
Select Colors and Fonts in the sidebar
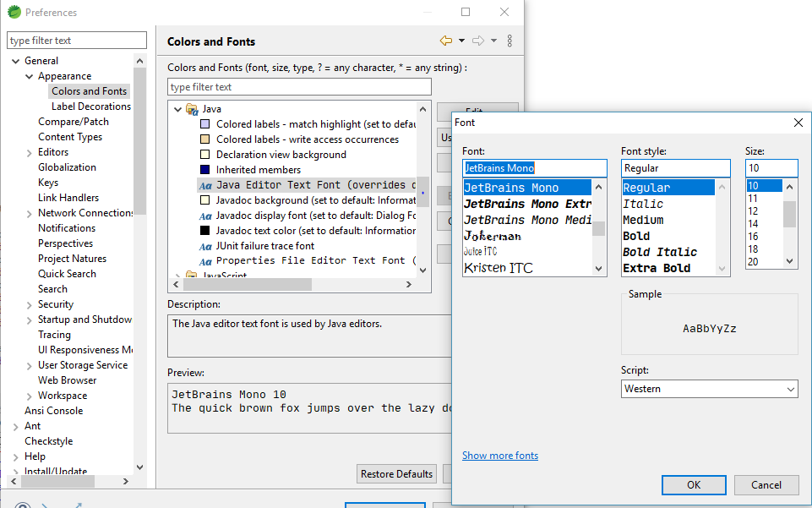coord(89,90)
